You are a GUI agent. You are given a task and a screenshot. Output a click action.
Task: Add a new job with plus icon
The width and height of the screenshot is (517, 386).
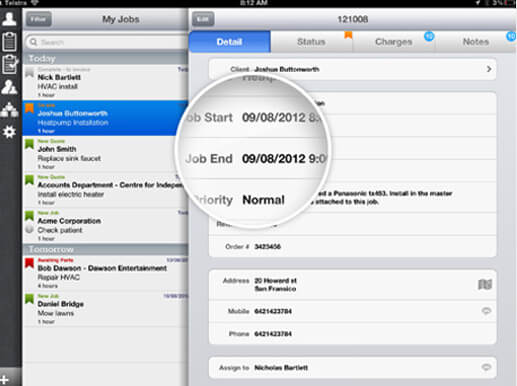click(x=4, y=379)
